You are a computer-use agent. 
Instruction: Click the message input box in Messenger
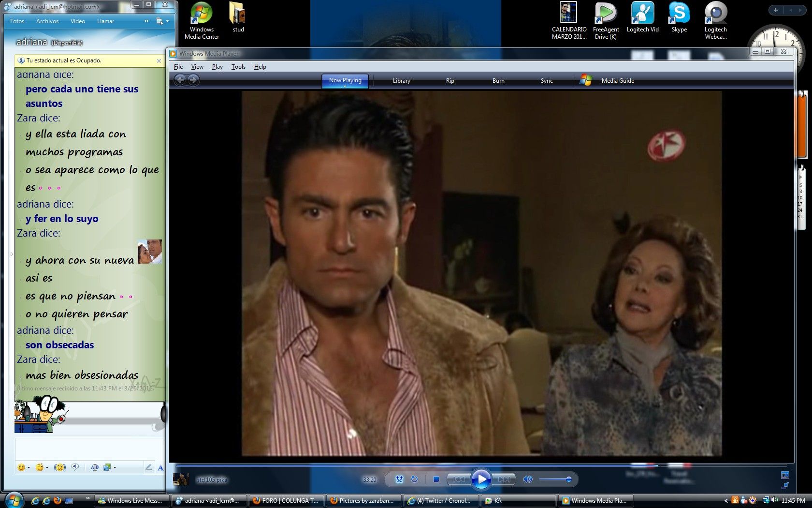pyautogui.click(x=89, y=449)
